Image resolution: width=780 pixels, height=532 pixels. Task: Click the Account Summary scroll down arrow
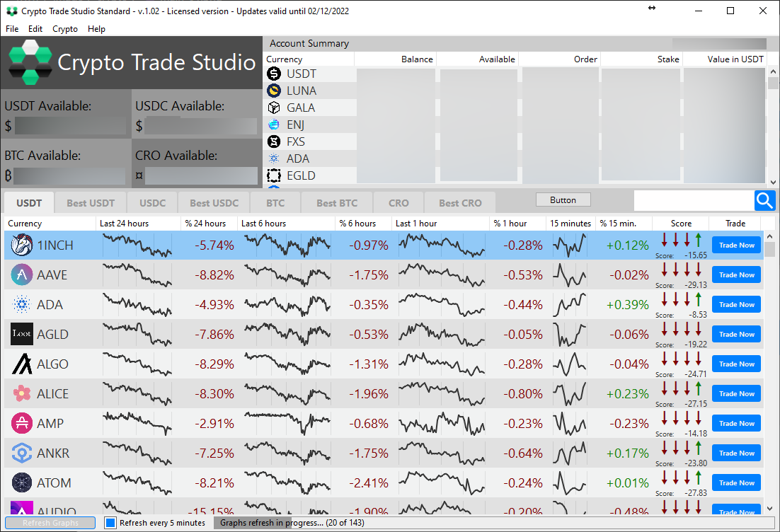point(773,183)
